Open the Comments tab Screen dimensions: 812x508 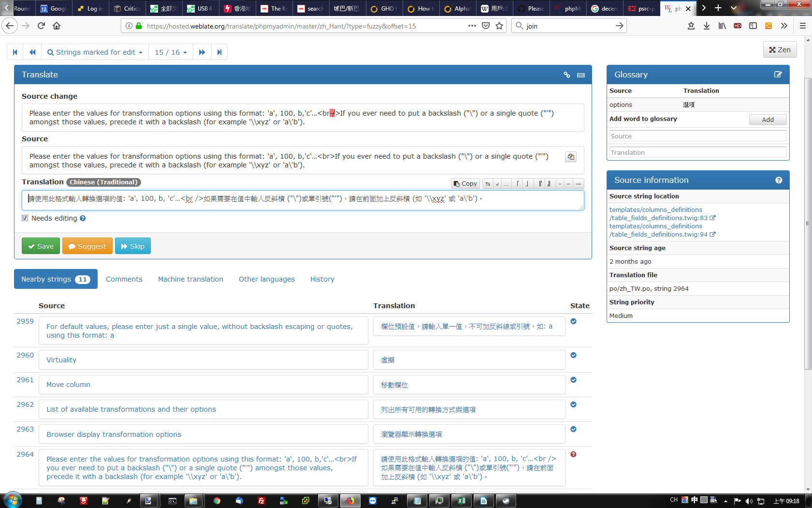124,279
